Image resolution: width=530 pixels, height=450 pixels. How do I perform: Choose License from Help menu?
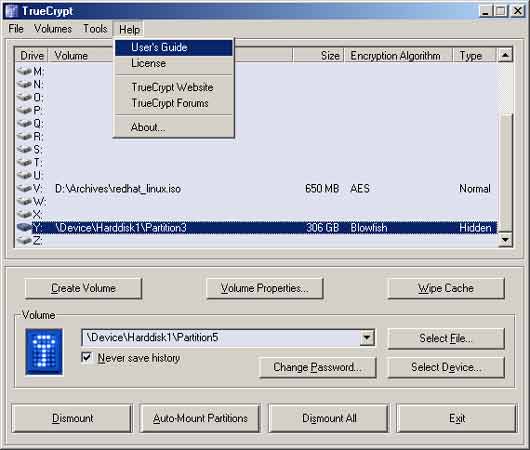[174, 63]
